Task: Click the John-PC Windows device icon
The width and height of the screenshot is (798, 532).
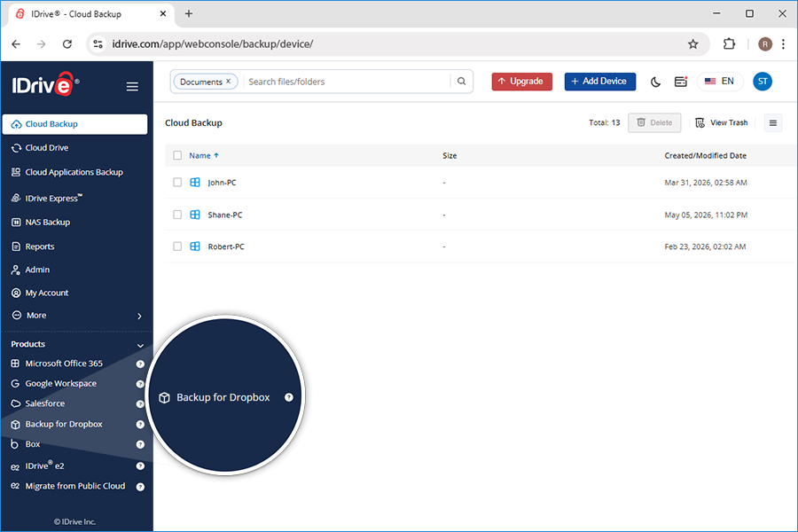Action: coord(195,183)
